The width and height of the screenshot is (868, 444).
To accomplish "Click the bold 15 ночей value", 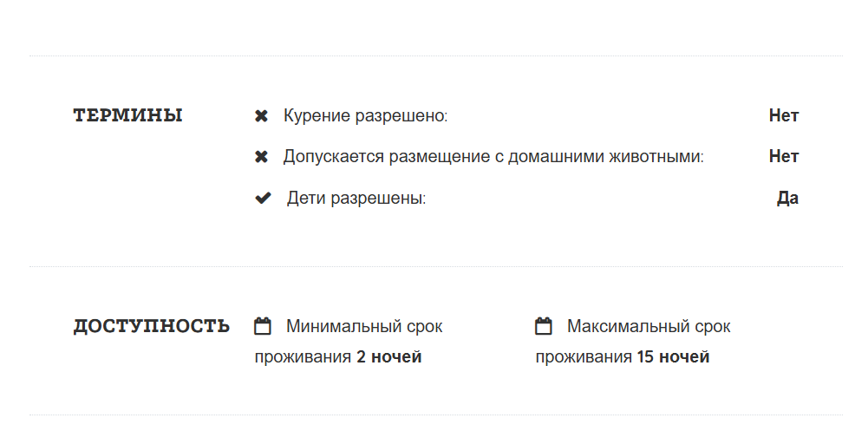I will (673, 357).
